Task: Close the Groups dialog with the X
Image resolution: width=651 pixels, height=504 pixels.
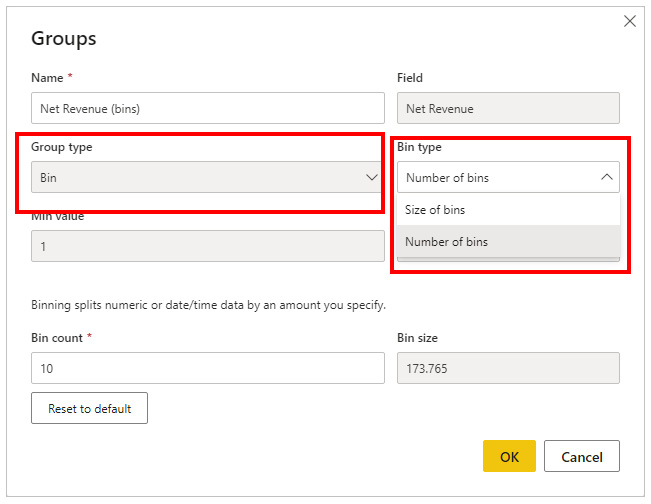Action: tap(630, 21)
